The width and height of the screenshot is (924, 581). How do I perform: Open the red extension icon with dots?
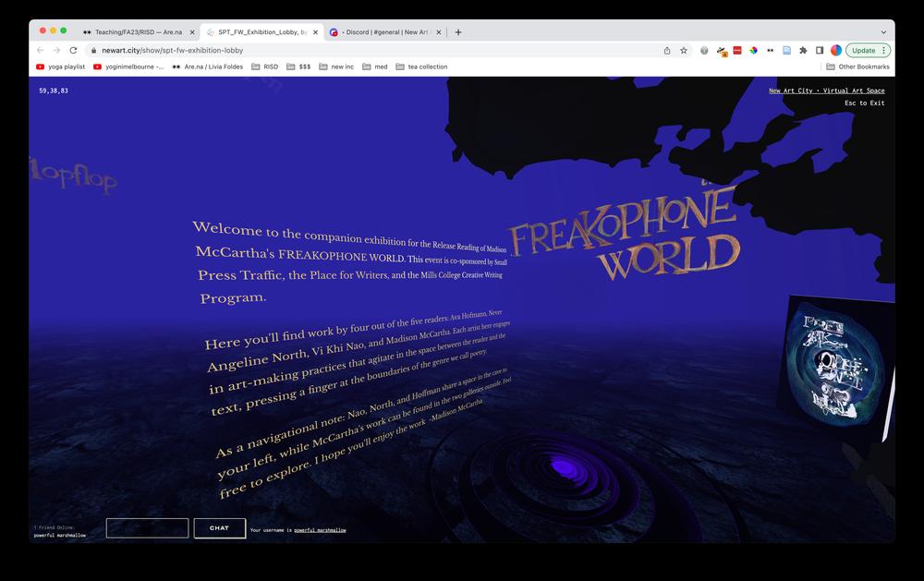pos(737,51)
